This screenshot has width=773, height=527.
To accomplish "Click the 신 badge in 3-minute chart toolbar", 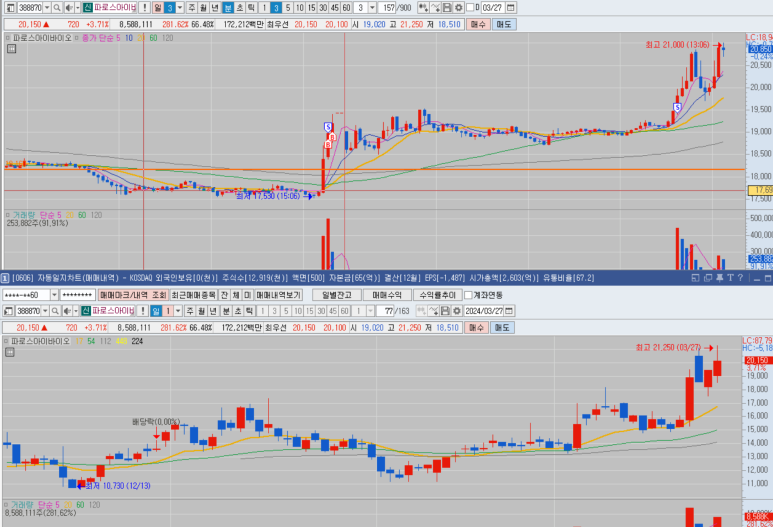I will (87, 8).
